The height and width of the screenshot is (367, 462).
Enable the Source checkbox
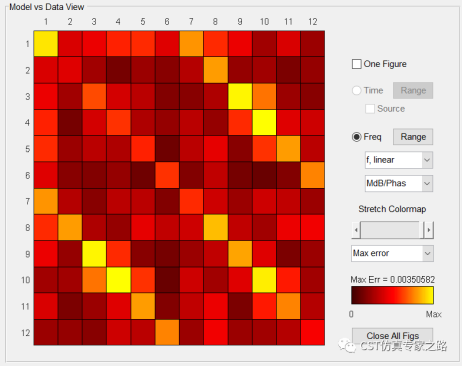coord(370,109)
